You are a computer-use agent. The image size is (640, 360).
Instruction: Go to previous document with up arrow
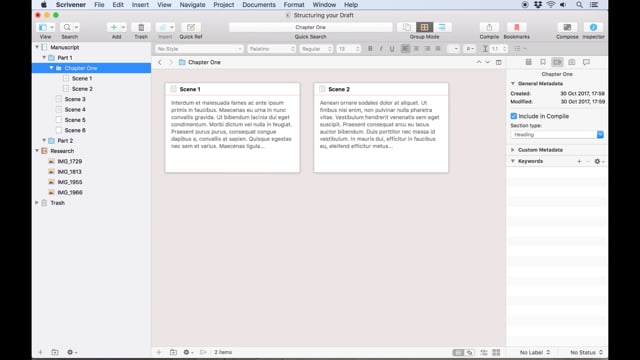coord(478,62)
